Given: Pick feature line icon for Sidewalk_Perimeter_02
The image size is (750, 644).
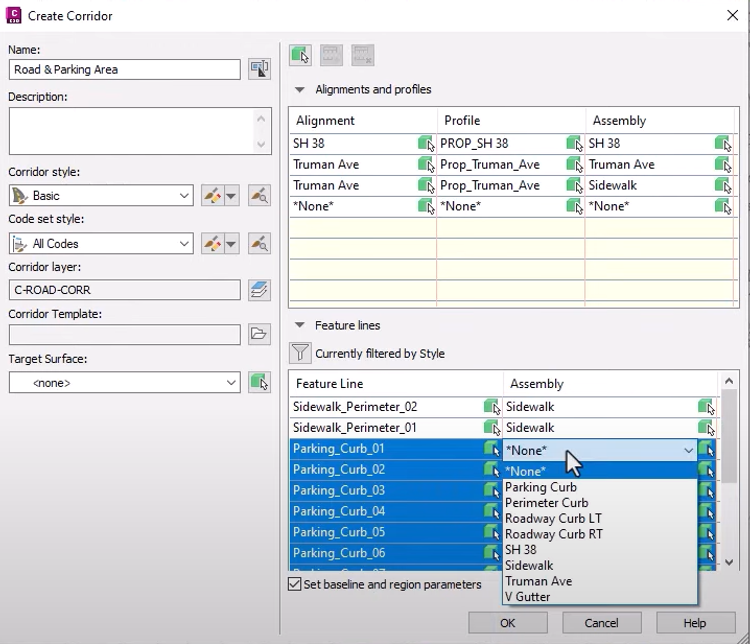Looking at the screenshot, I should click(x=492, y=407).
